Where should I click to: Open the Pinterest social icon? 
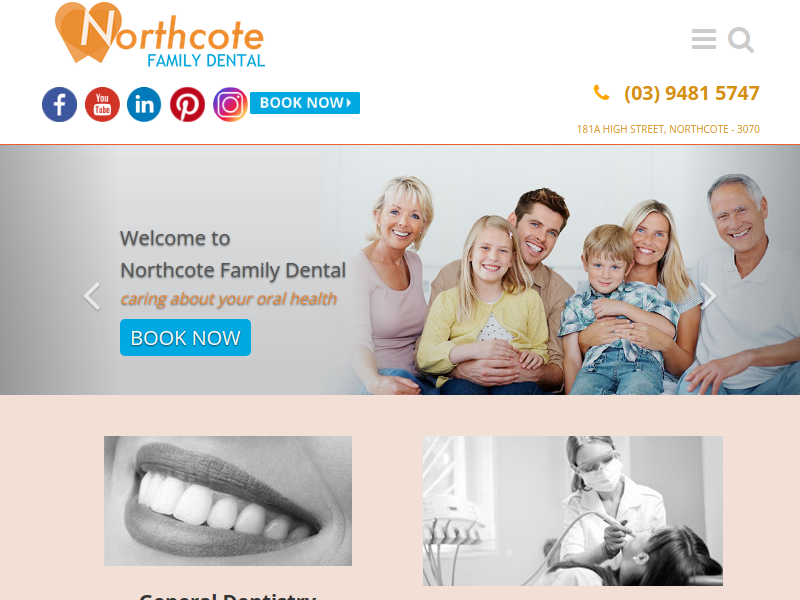[187, 105]
